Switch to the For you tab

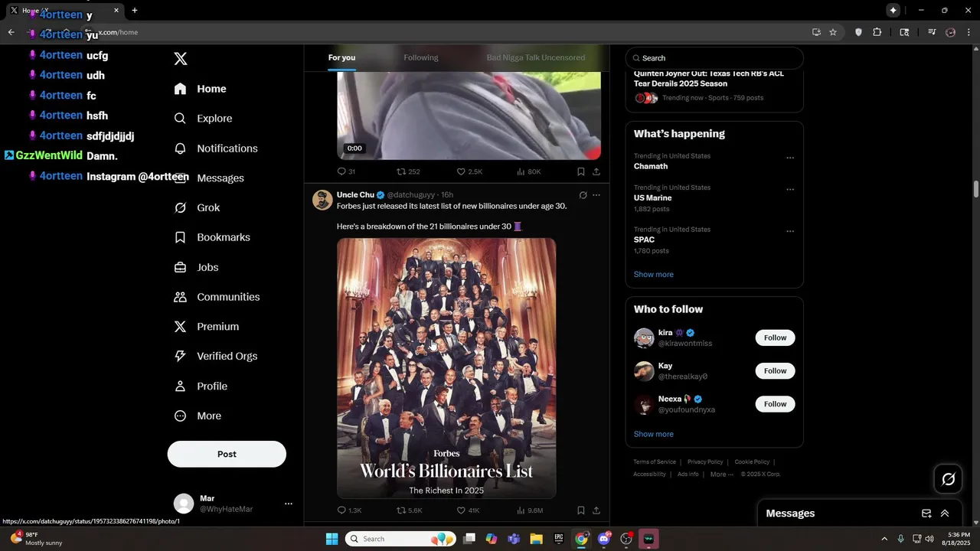click(x=341, y=57)
